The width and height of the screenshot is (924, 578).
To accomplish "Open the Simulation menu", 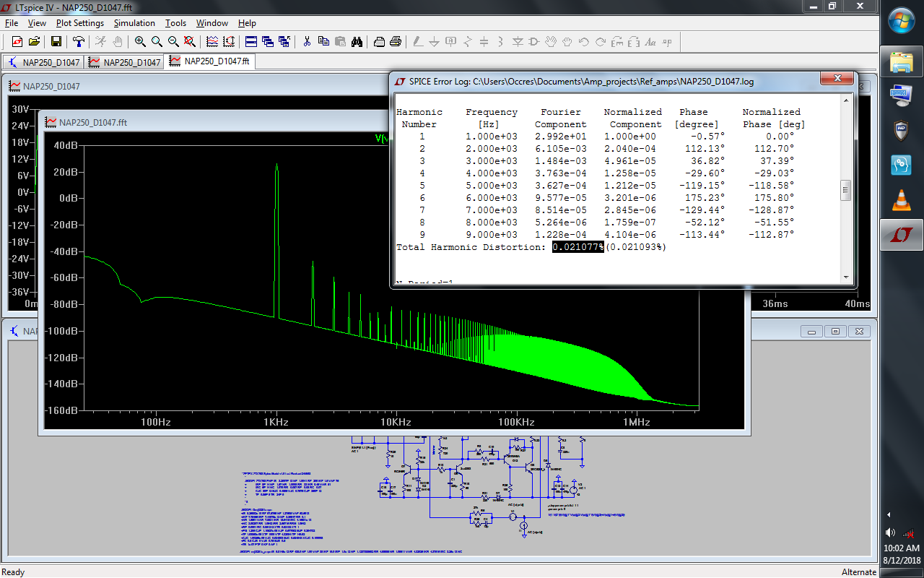I will click(134, 23).
